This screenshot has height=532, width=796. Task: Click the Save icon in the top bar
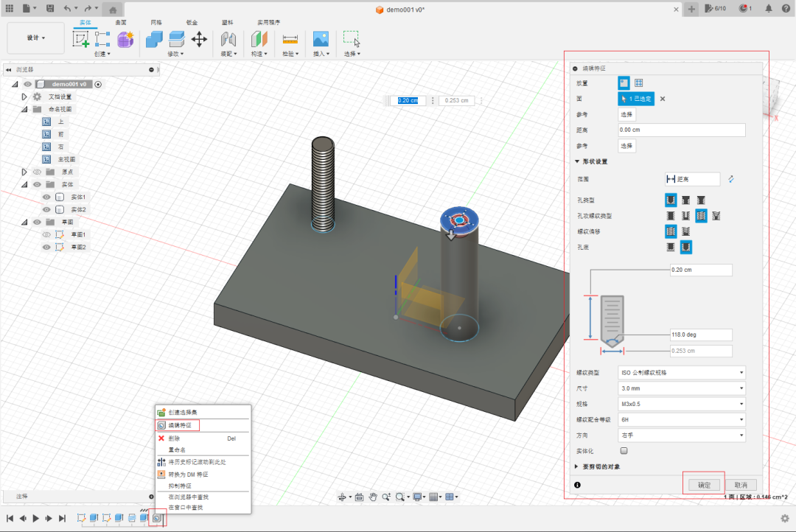tap(50, 9)
